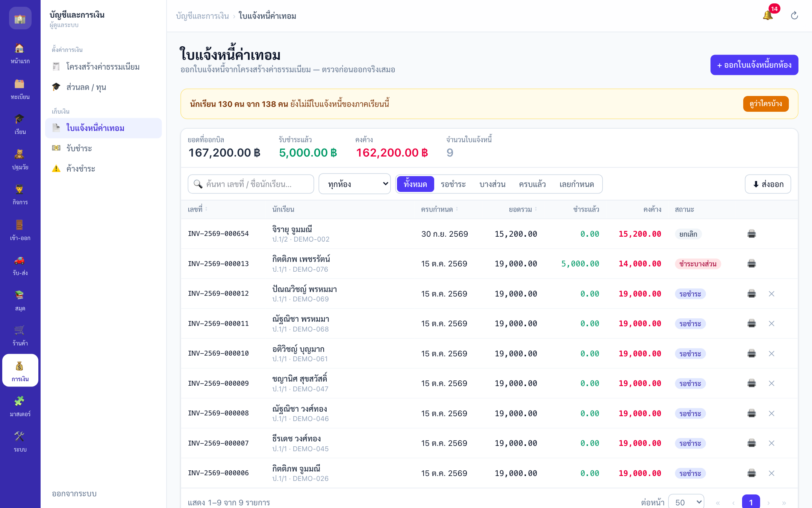
Task: Select the ทั้งหมด filter tab
Action: click(x=415, y=184)
